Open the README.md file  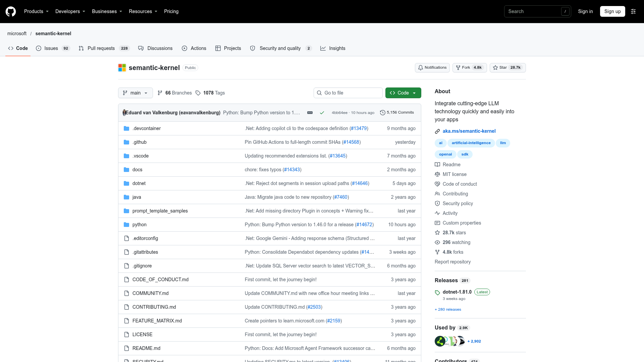[x=146, y=348]
